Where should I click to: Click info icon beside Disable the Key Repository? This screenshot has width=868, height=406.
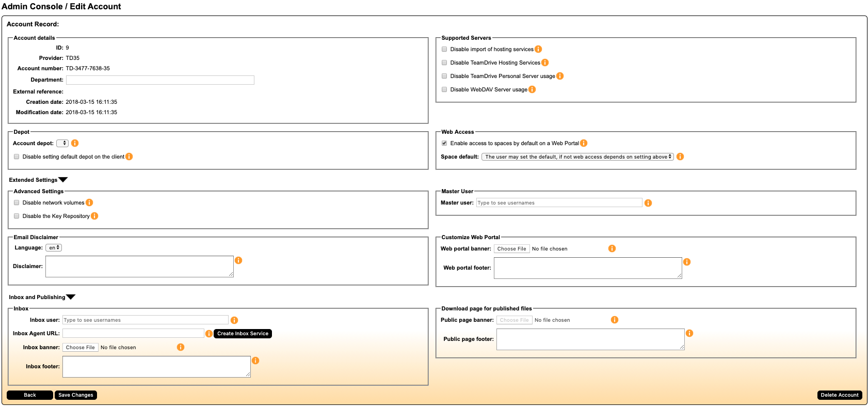click(94, 216)
